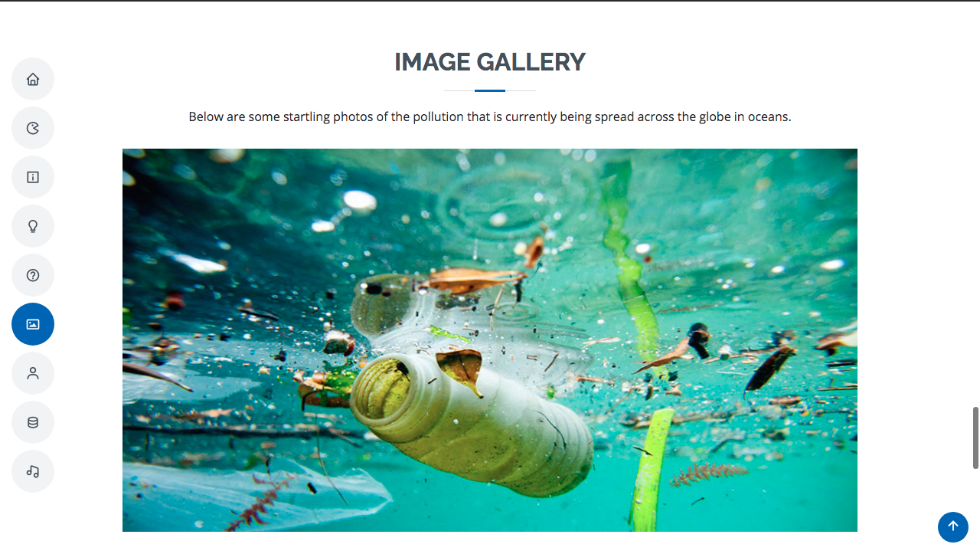Image resolution: width=980 pixels, height=554 pixels.
Task: Open the person profile sidebar icon
Action: [33, 373]
